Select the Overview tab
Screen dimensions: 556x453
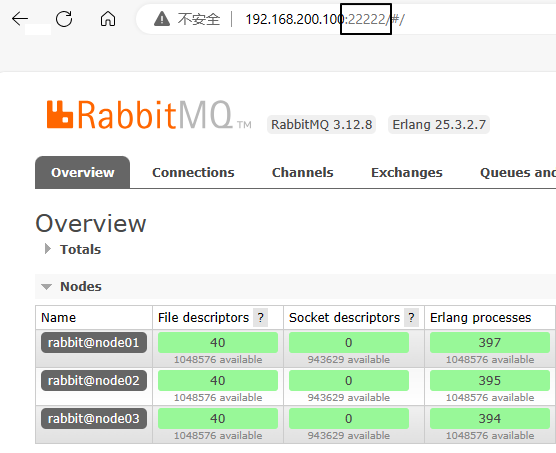83,173
